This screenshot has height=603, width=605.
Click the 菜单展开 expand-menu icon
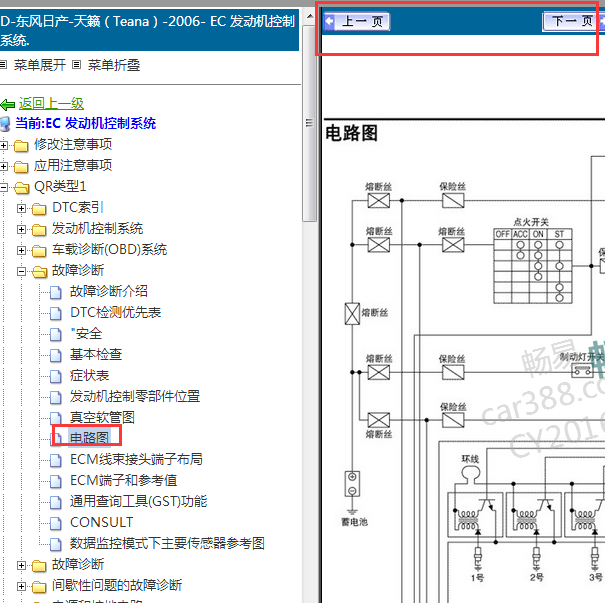tap(3, 65)
